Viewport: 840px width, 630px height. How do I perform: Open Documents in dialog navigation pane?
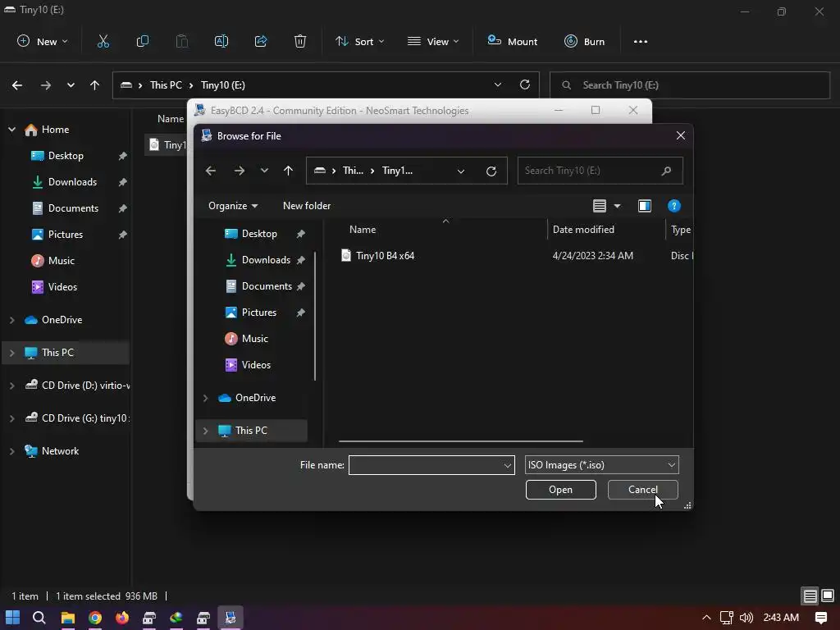[x=267, y=286]
